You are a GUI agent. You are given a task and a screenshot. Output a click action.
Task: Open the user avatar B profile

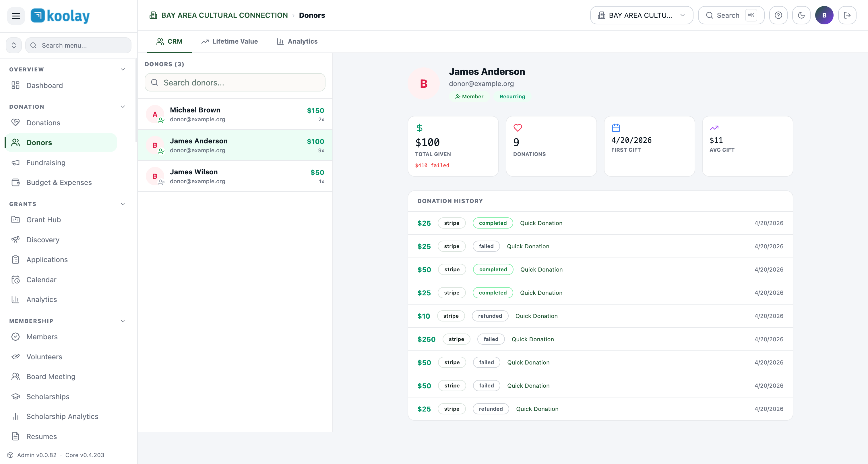point(824,15)
